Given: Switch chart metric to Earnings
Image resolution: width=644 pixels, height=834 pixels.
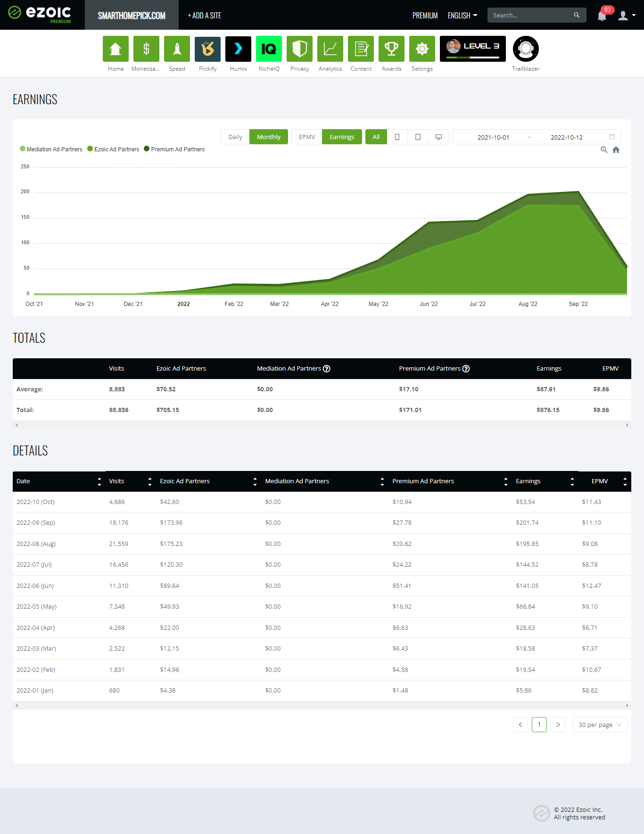Looking at the screenshot, I should (x=342, y=137).
